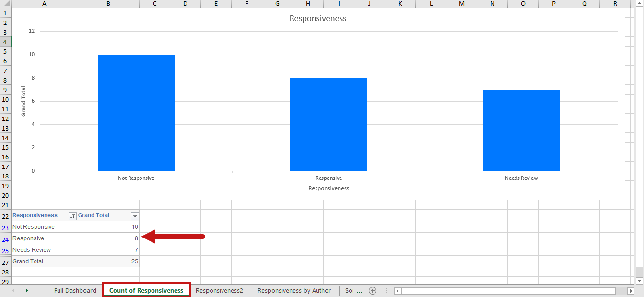The width and height of the screenshot is (644, 297).
Task: Open the Responsiveness2 sheet tab
Action: pyautogui.click(x=219, y=290)
